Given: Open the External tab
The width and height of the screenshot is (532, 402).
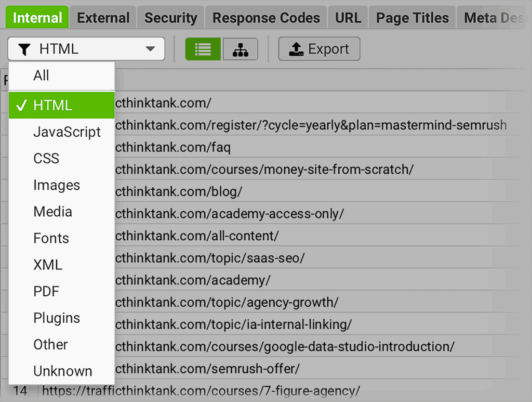Looking at the screenshot, I should pyautogui.click(x=103, y=18).
